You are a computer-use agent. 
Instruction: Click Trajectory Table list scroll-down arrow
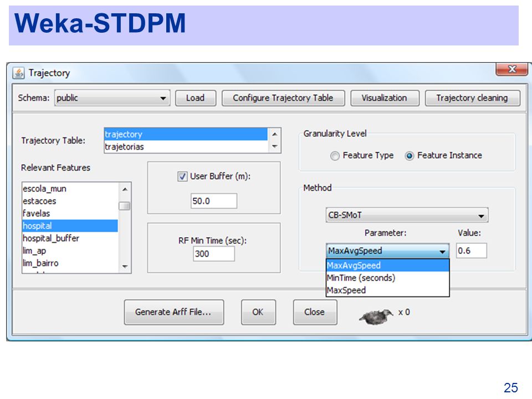274,146
